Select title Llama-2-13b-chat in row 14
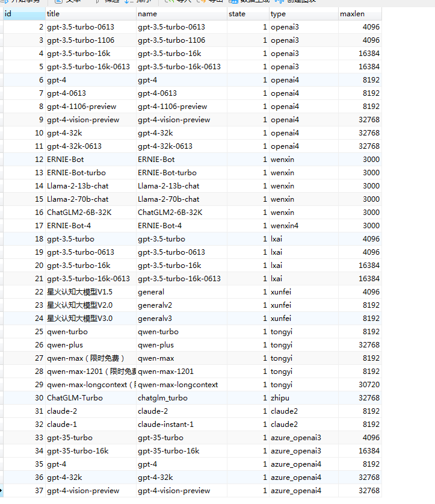Image resolution: width=435 pixels, height=504 pixels. pyautogui.click(x=91, y=186)
